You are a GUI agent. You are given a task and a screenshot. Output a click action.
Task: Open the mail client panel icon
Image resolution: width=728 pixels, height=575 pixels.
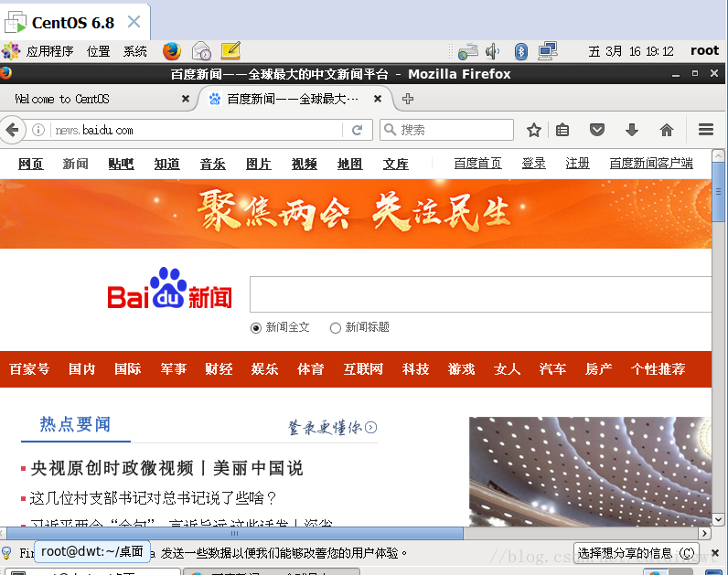201,51
